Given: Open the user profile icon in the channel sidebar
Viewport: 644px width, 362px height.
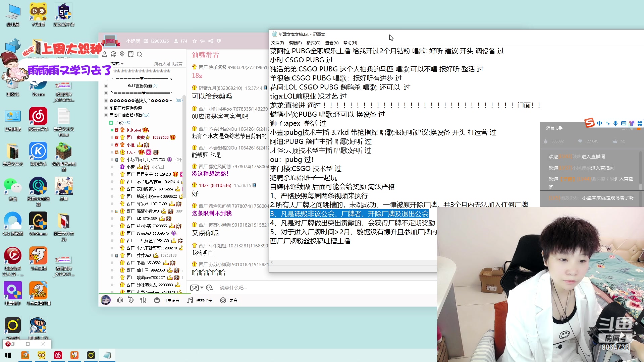Looking at the screenshot, I should click(105, 54).
